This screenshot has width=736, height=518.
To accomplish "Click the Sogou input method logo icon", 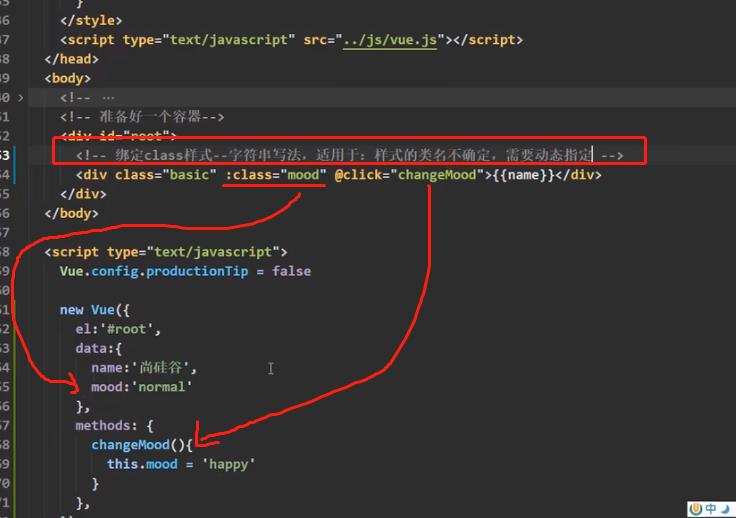I will [696, 509].
